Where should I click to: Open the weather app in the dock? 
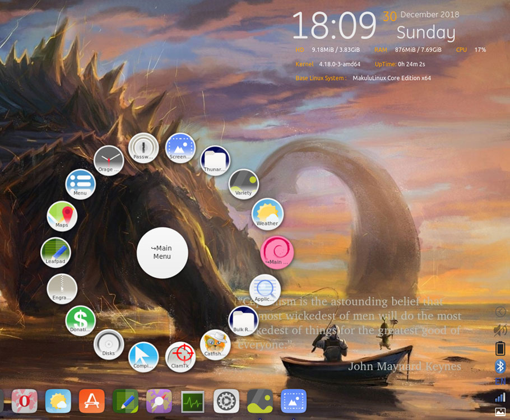(58, 401)
